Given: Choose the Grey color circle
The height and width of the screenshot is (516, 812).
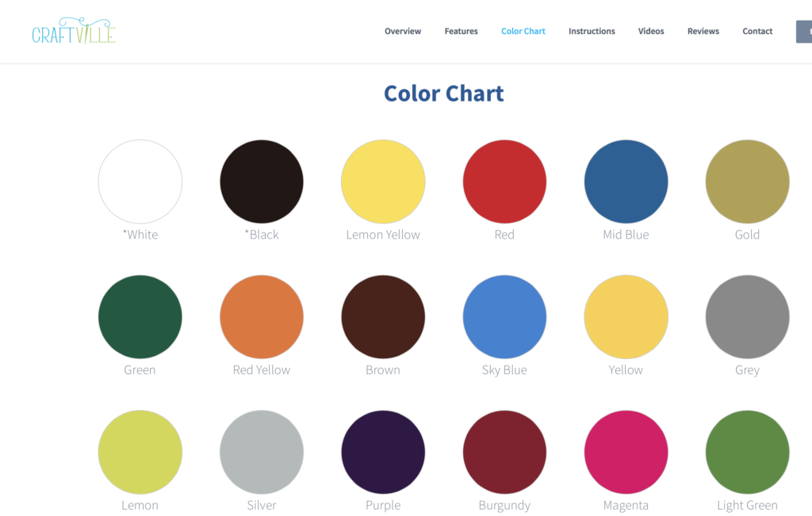Looking at the screenshot, I should (x=747, y=317).
